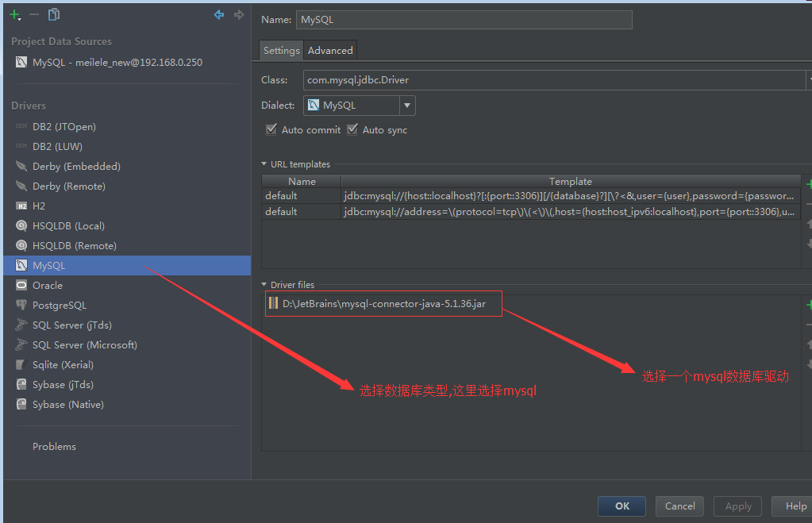
Task: Select the Sqlite (Xerial) driver icon
Action: tap(21, 364)
